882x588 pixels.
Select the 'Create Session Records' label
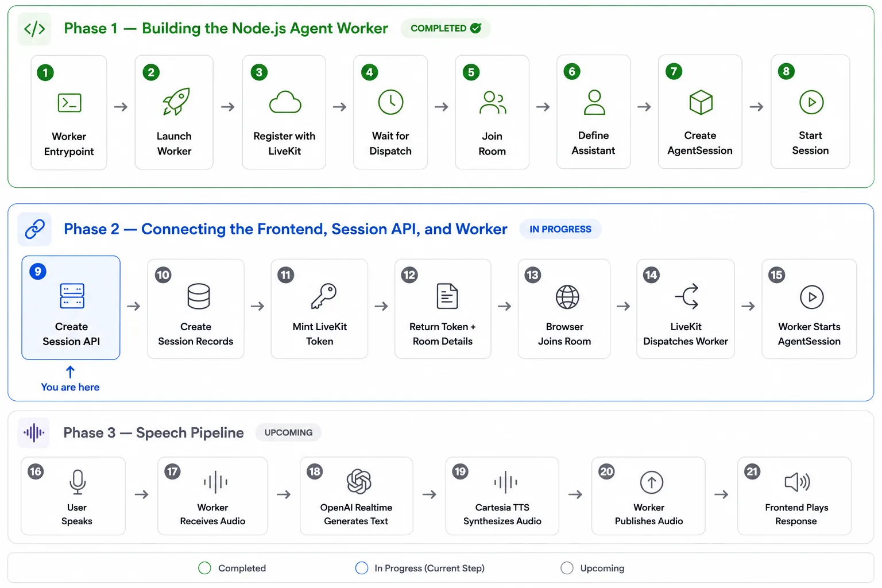pos(196,334)
